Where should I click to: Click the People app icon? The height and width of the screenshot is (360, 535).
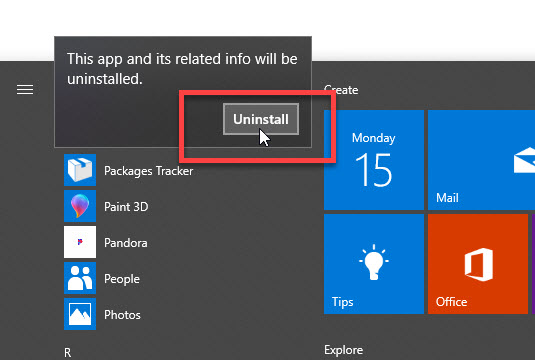[80, 278]
